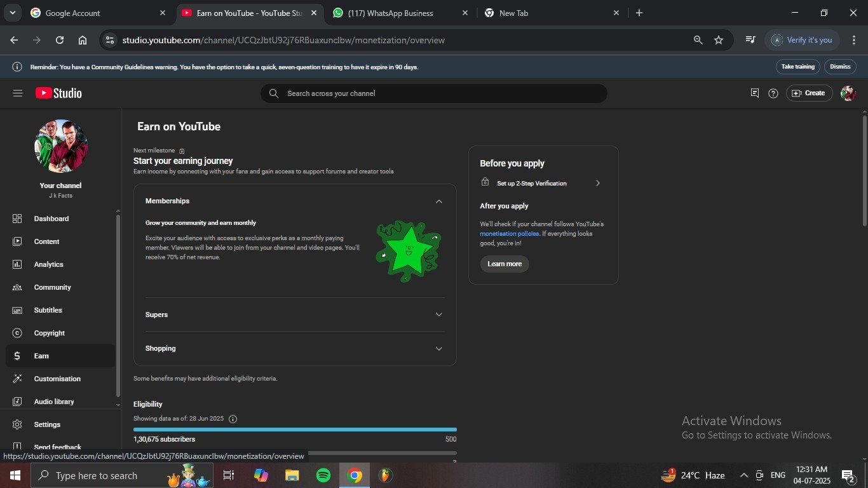Open File Explorer from the taskbar

(292, 475)
